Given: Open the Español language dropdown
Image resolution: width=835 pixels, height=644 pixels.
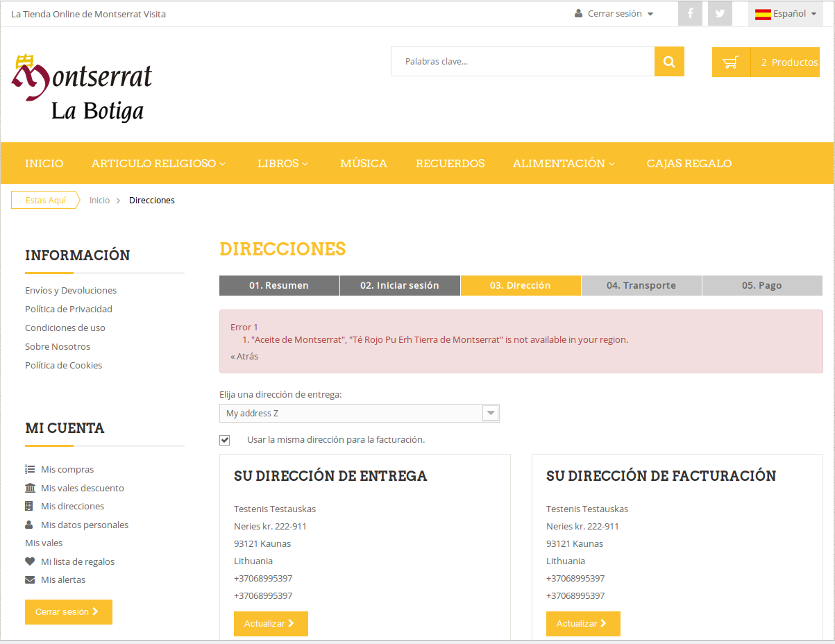Looking at the screenshot, I should pos(786,14).
